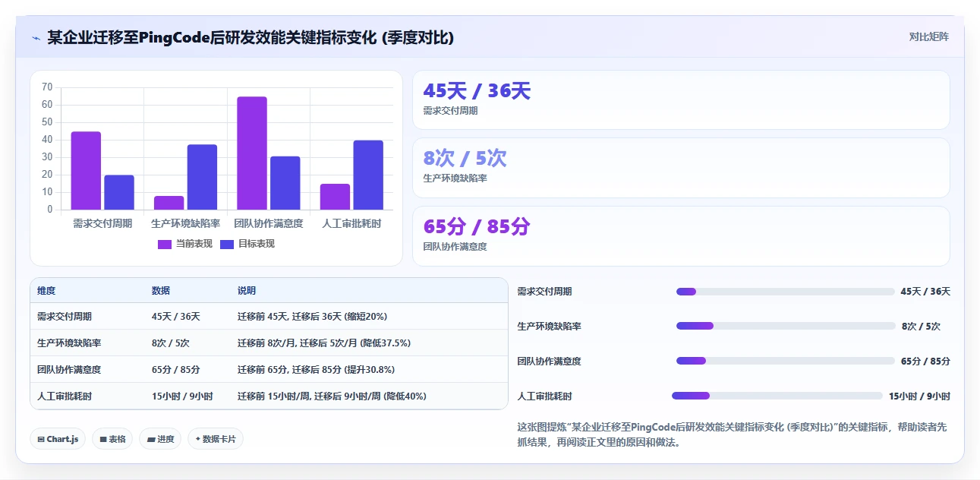The height and width of the screenshot is (480, 980).
Task: Click description ending with (提升30.8%)
Action: [316, 369]
